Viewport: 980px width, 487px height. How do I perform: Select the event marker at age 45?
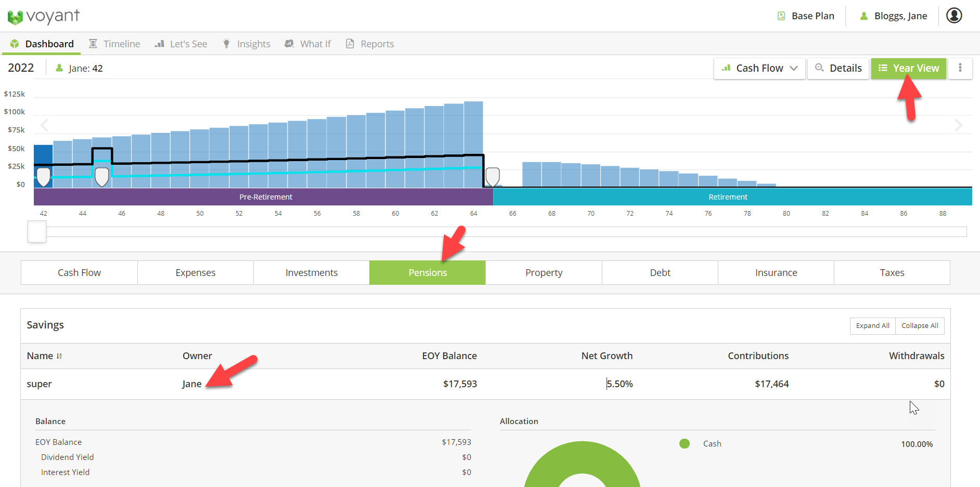pos(102,177)
